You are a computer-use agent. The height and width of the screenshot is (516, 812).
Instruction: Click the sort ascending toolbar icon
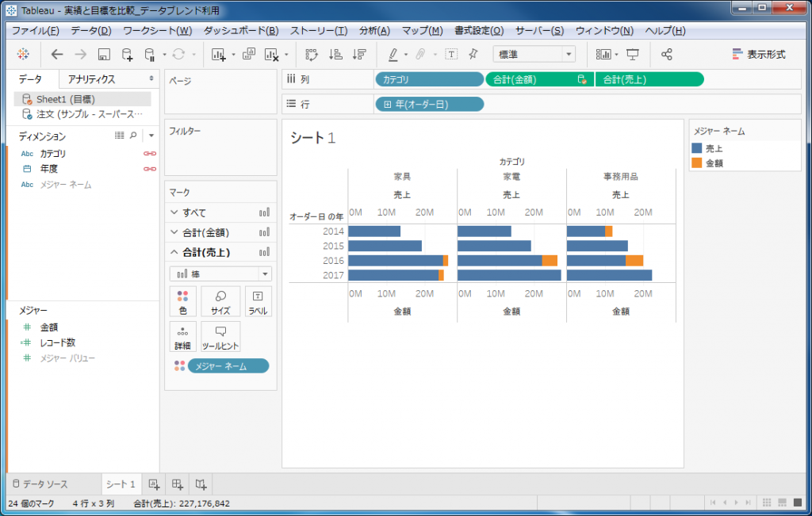point(335,55)
